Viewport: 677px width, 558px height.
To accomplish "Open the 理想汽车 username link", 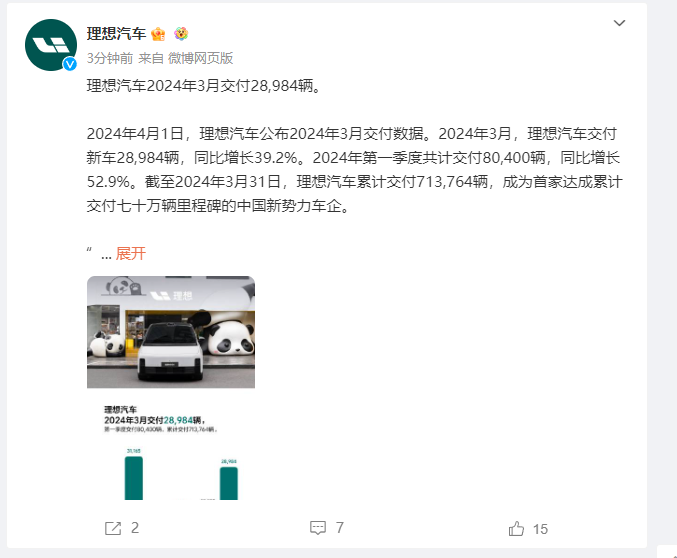I will click(x=117, y=34).
